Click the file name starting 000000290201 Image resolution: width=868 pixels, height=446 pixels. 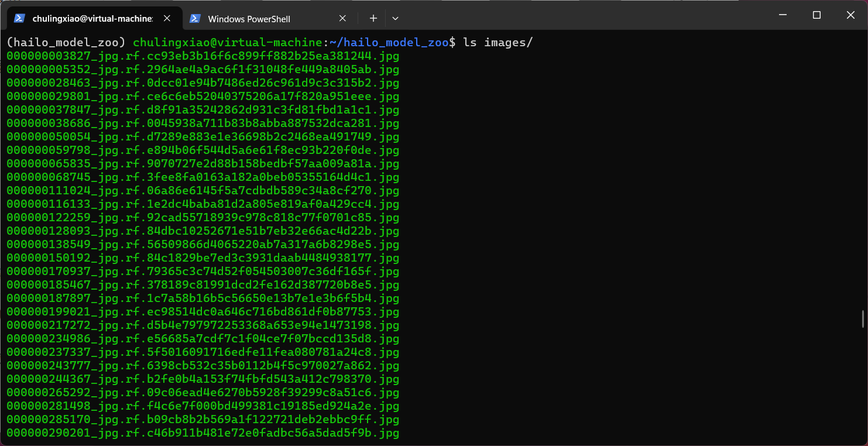pos(203,433)
